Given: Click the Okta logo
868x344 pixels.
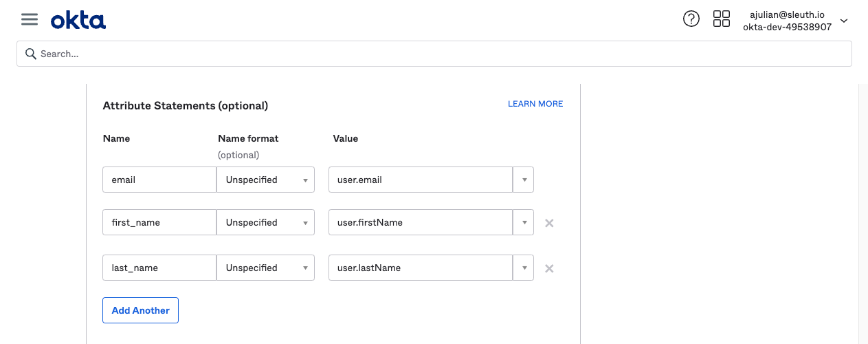Looking at the screenshot, I should click(78, 20).
